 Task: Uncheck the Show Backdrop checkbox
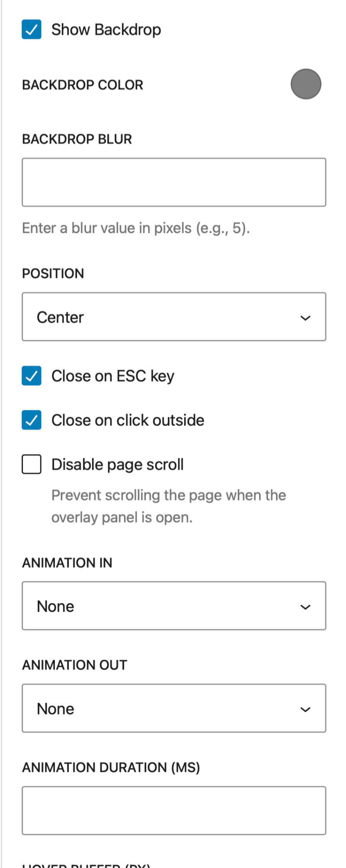(x=31, y=29)
